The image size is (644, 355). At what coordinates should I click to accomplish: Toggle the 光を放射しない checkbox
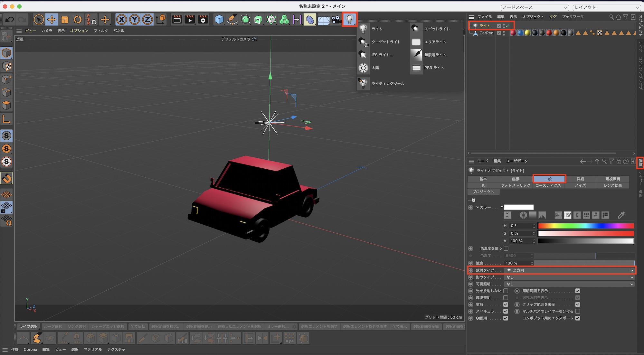point(506,291)
